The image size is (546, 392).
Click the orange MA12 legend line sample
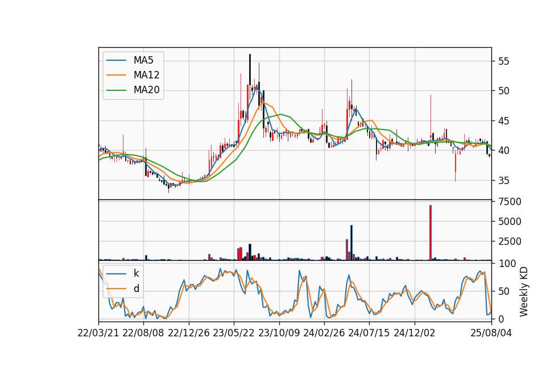pyautogui.click(x=116, y=75)
